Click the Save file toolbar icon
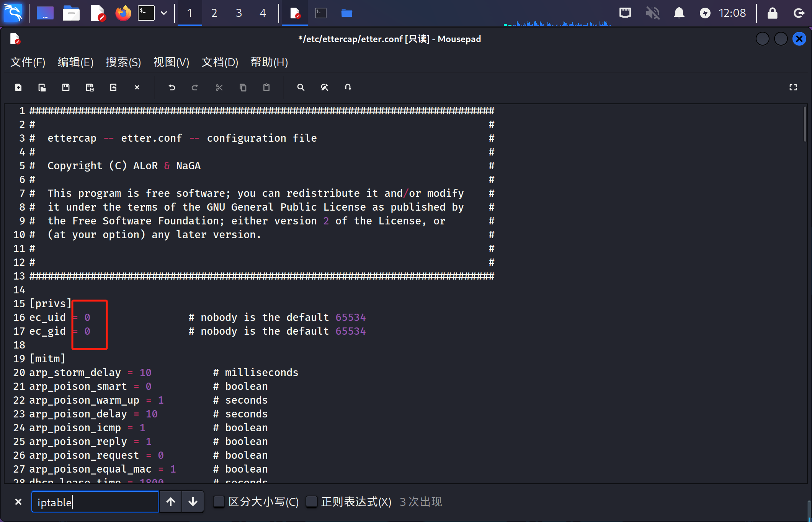Viewport: 812px width, 522px height. 66,87
